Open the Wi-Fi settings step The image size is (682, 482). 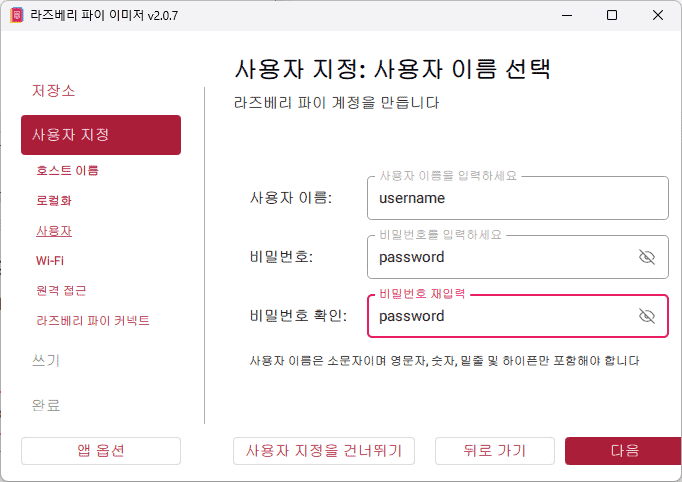(50, 260)
